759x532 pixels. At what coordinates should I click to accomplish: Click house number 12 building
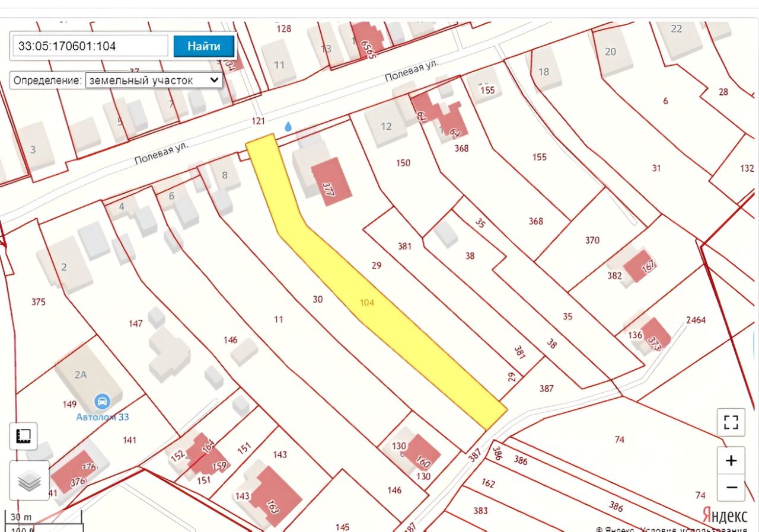point(386,126)
